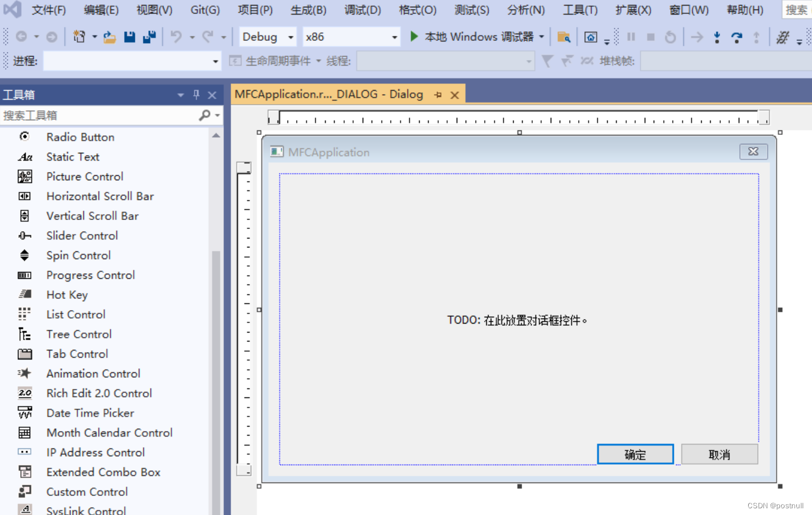Click the Save All toolbar icon
Viewport: 812px width, 515px height.
click(149, 37)
